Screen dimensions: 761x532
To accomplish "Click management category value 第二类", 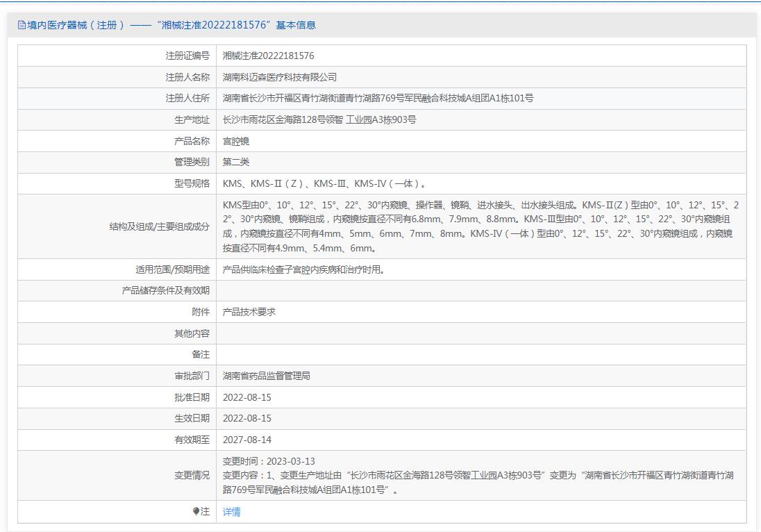I will (x=236, y=162).
